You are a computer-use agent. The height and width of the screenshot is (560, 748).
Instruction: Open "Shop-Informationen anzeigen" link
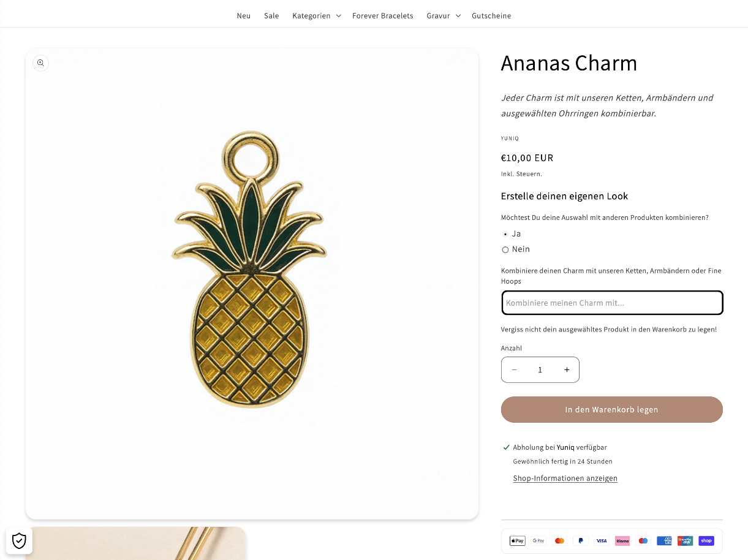click(565, 479)
